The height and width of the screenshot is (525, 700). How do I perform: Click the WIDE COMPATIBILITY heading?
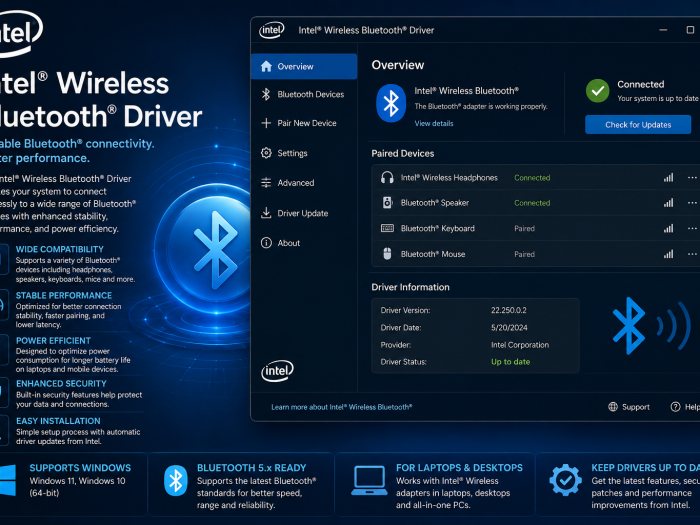coord(60,249)
